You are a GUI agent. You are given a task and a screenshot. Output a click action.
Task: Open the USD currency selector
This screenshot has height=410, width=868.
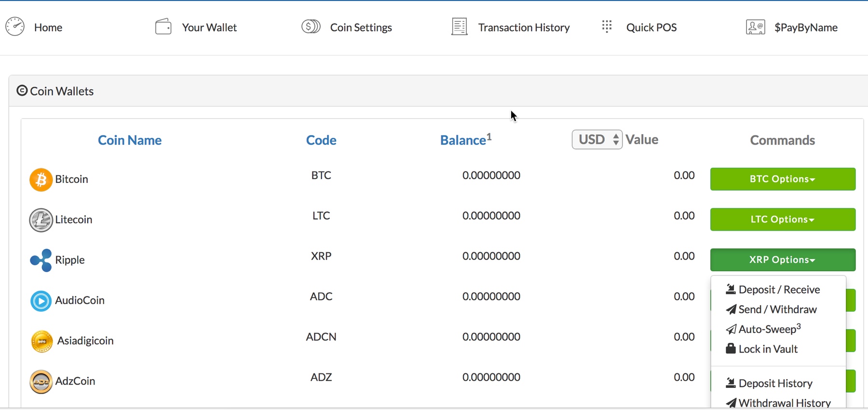(597, 139)
